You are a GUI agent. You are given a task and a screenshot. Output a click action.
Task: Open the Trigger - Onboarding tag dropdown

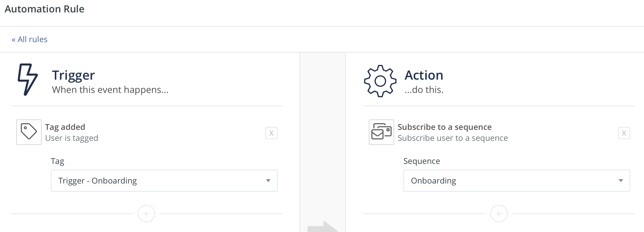(163, 181)
